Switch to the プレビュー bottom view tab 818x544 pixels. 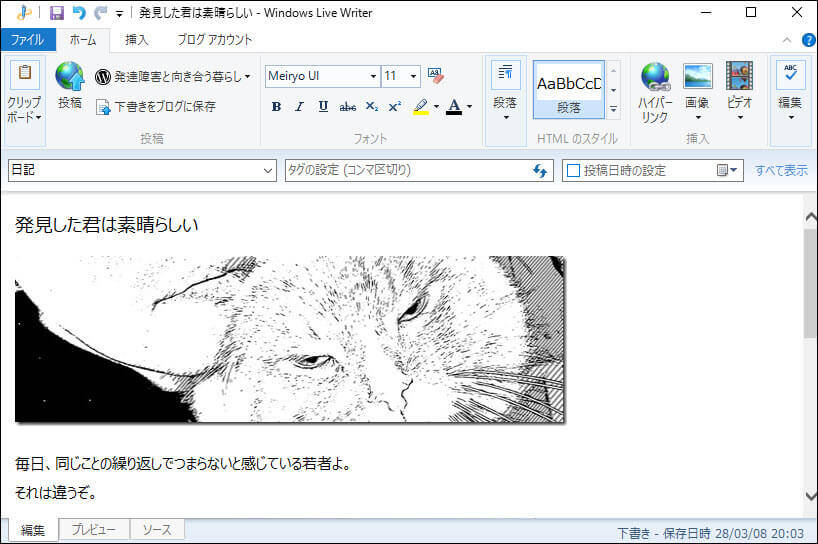93,529
